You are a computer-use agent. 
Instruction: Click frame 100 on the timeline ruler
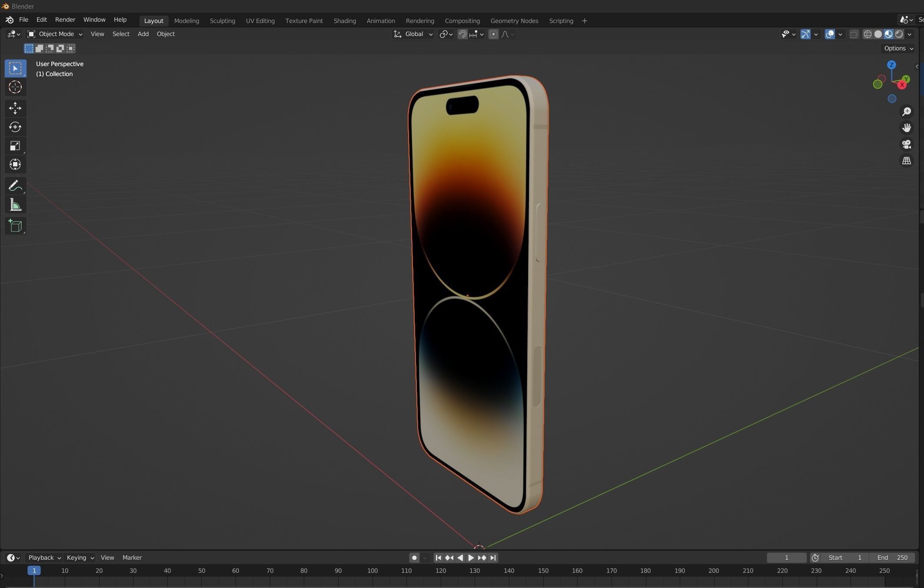coord(372,571)
